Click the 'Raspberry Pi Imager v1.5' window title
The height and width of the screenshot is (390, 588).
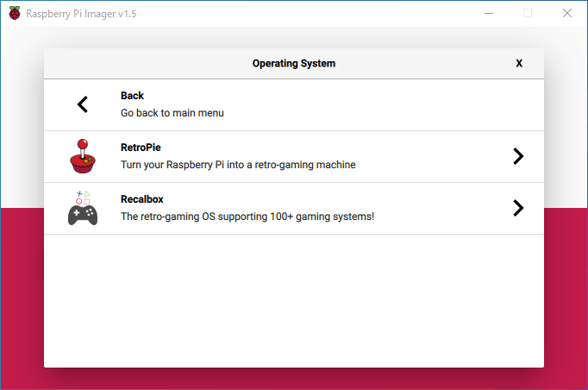pos(81,14)
